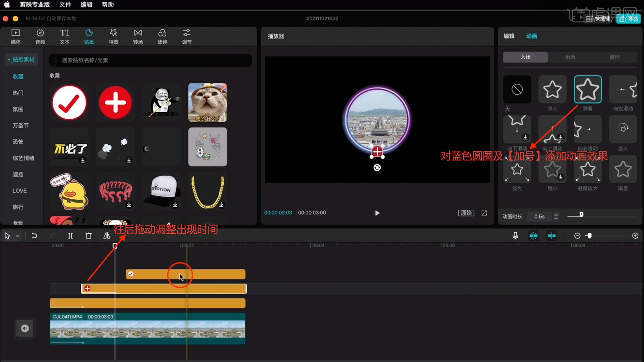Image resolution: width=644 pixels, height=362 pixels.
Task: Open the 特效 effects panel
Action: [113, 37]
